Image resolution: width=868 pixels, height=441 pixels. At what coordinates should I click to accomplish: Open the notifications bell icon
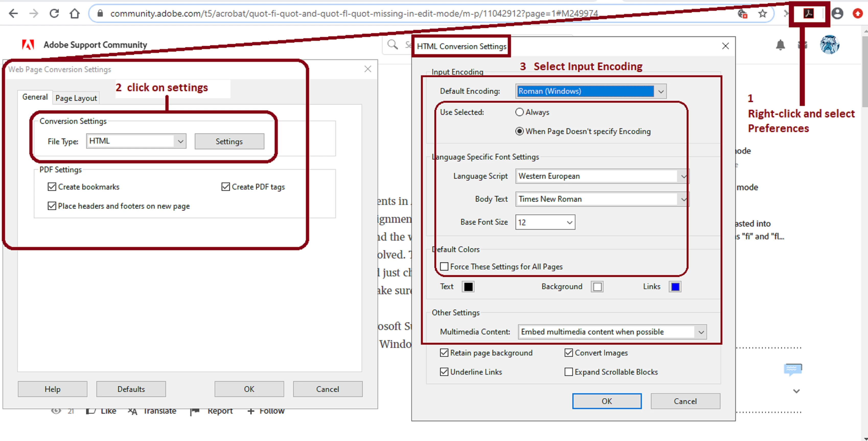pyautogui.click(x=780, y=45)
